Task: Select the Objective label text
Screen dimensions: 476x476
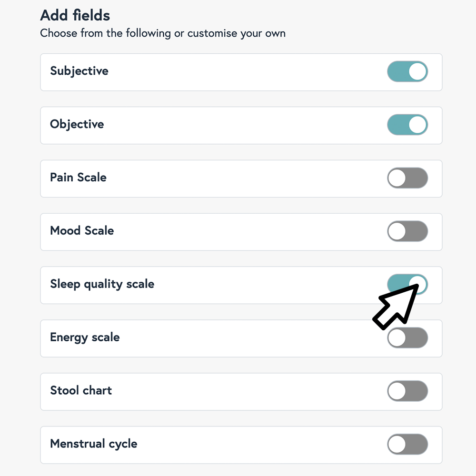Action: click(x=77, y=125)
